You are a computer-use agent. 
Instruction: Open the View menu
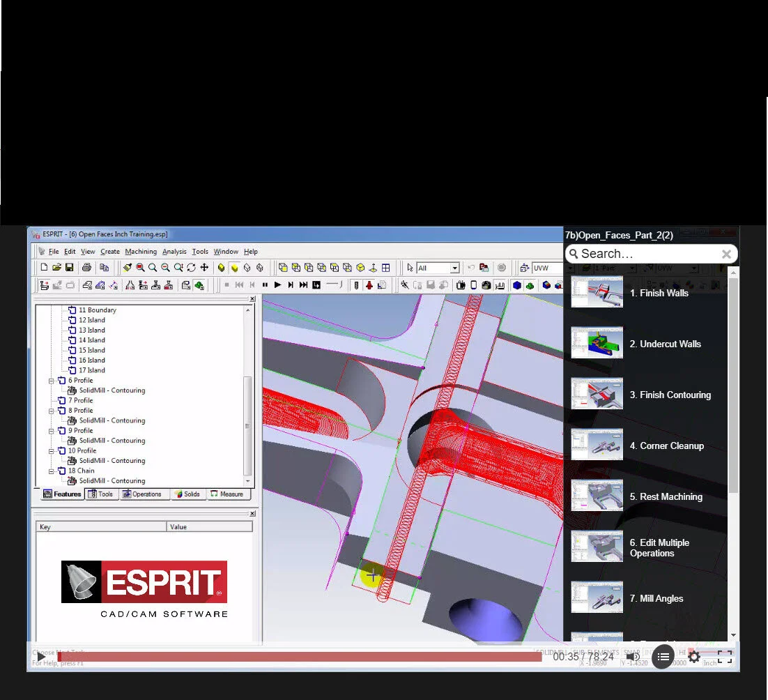coord(88,251)
